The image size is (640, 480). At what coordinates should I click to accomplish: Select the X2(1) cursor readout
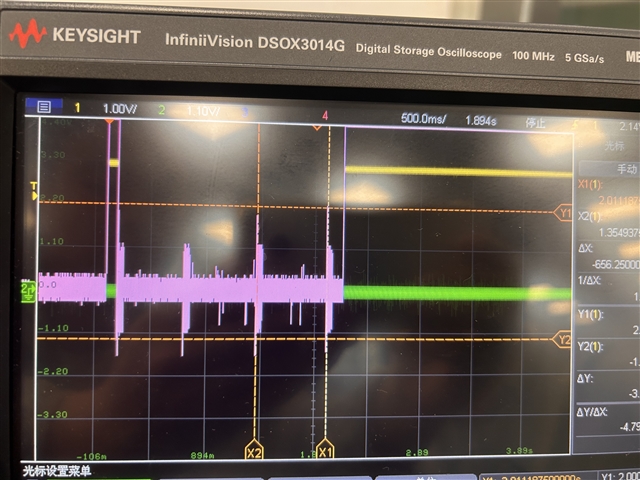[609, 224]
